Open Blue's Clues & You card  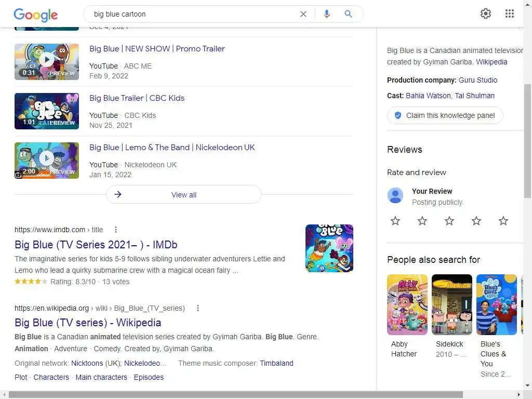[x=496, y=326]
